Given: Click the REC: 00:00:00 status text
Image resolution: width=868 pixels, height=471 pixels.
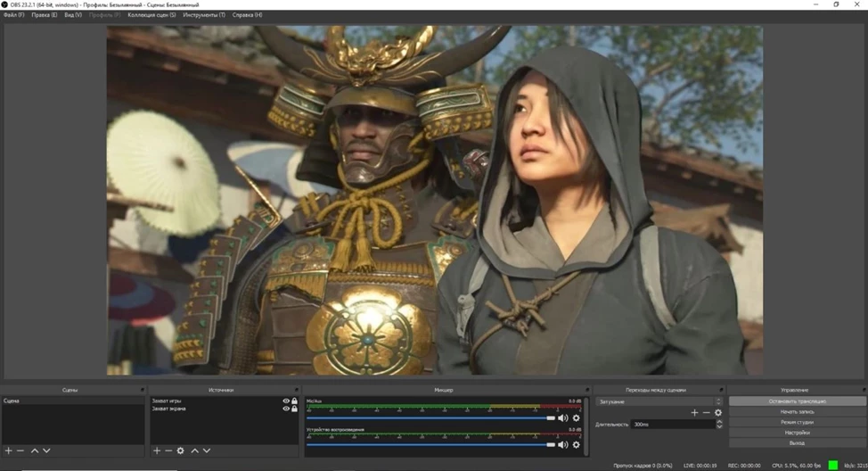Looking at the screenshot, I should click(x=744, y=466).
